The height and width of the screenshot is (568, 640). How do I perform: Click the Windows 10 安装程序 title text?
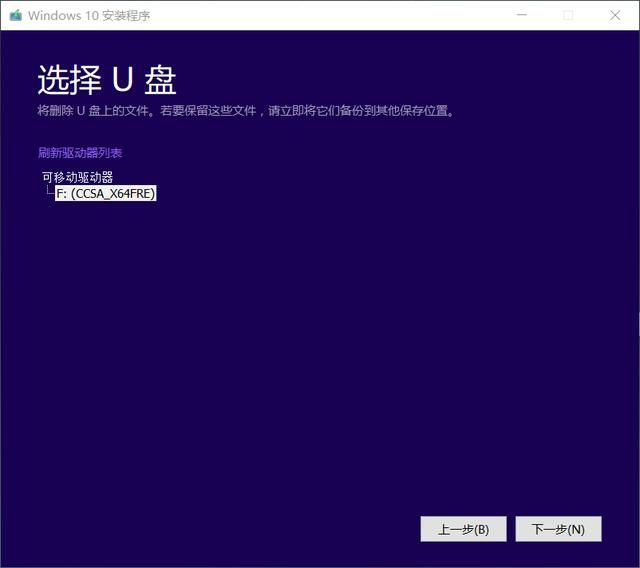(89, 16)
